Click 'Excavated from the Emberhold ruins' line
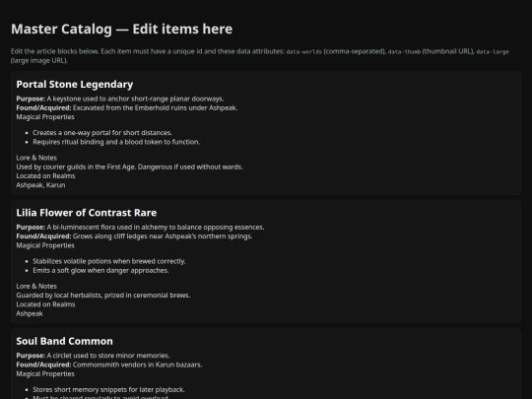 [127, 108]
